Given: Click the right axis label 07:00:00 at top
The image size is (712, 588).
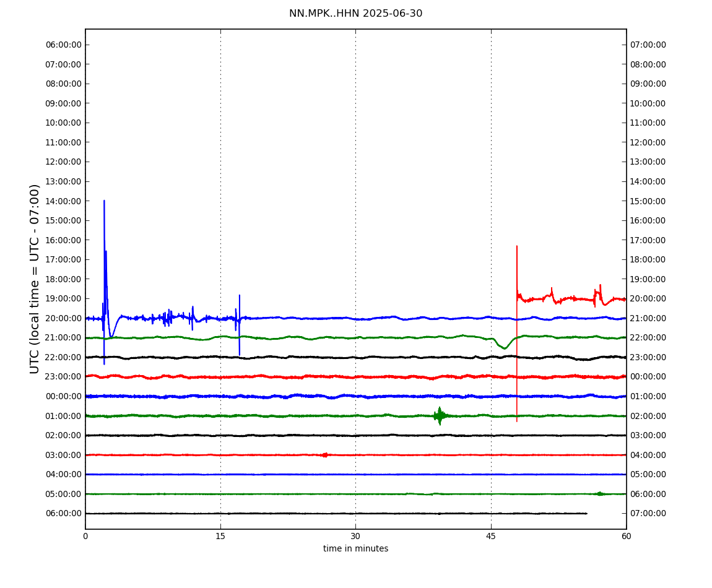Looking at the screenshot, I should (x=648, y=45).
